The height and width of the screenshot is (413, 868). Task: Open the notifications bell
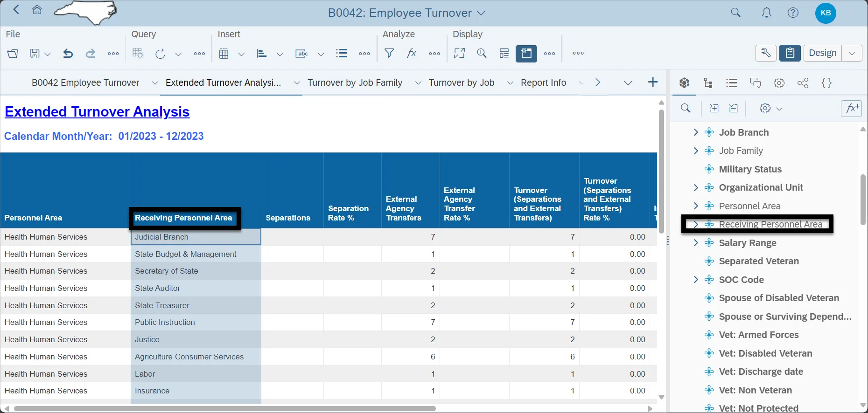click(x=766, y=13)
